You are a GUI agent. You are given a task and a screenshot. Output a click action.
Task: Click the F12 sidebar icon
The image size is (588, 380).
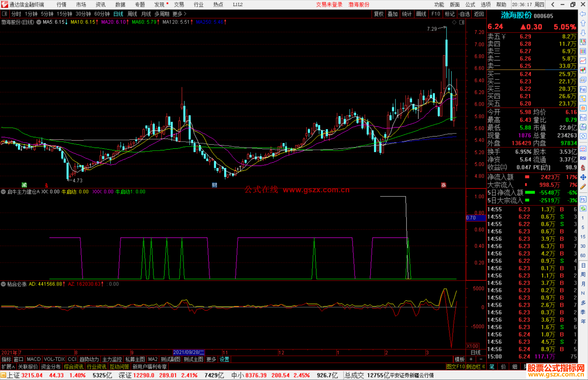coord(583,118)
